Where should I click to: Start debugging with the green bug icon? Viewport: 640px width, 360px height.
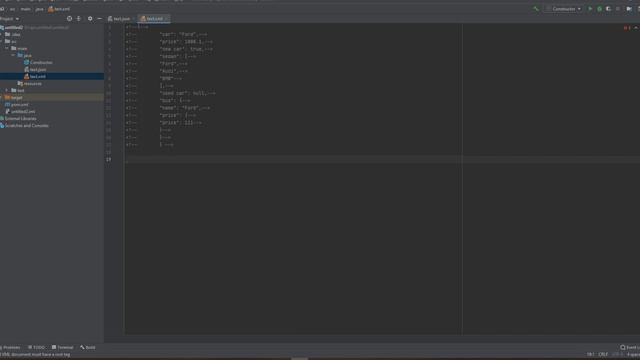pos(600,9)
